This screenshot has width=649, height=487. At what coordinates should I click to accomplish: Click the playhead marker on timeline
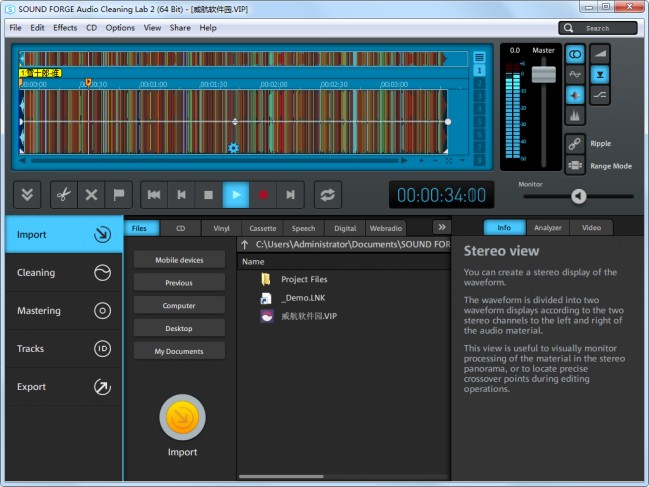(88, 82)
